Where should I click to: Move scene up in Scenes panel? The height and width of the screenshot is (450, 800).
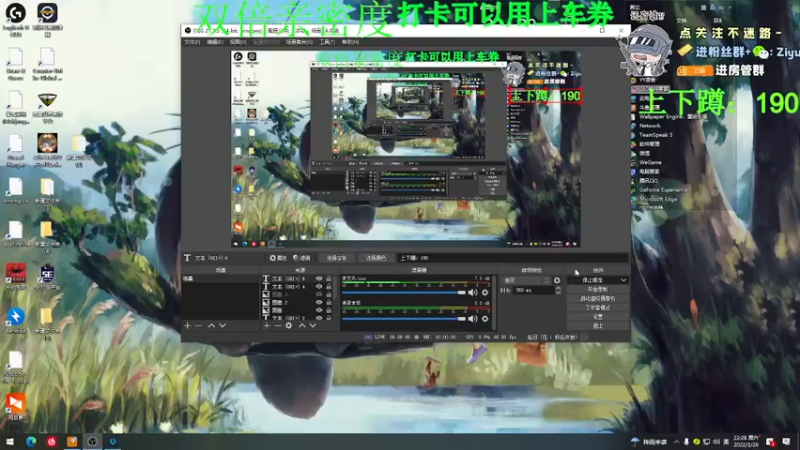coord(211,326)
